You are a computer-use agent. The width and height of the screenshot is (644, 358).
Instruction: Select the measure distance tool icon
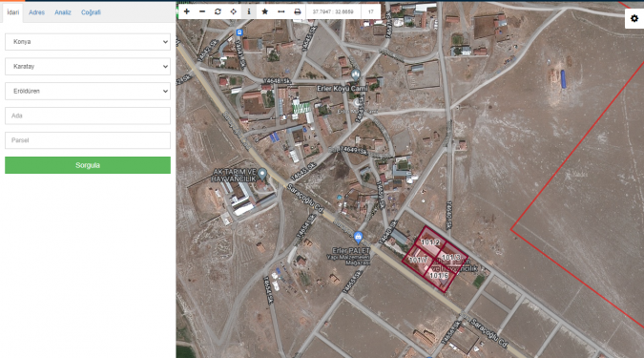(x=280, y=11)
